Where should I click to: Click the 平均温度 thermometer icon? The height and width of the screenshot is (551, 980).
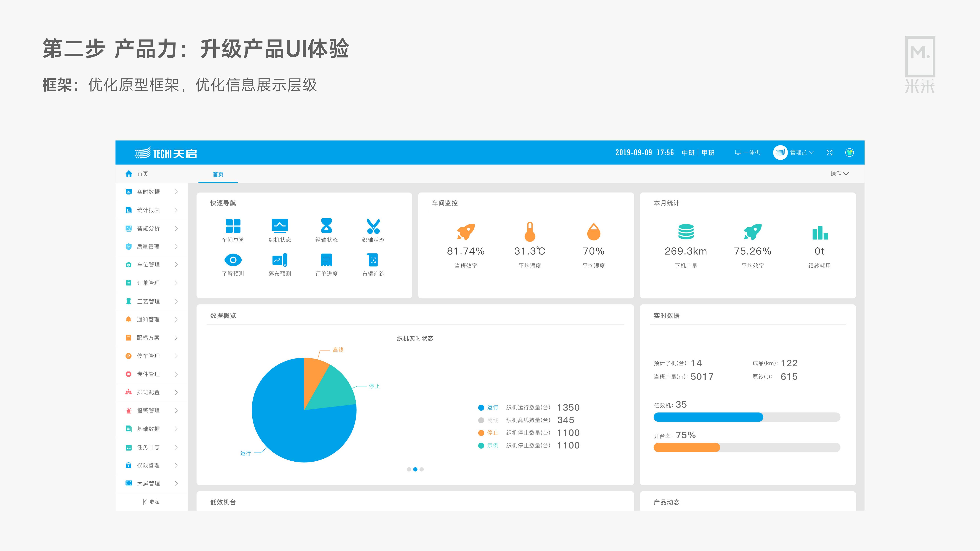[x=530, y=232]
